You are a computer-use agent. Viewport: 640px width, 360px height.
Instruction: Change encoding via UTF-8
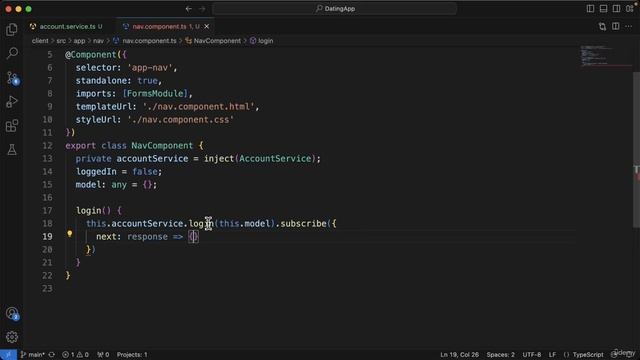point(532,355)
